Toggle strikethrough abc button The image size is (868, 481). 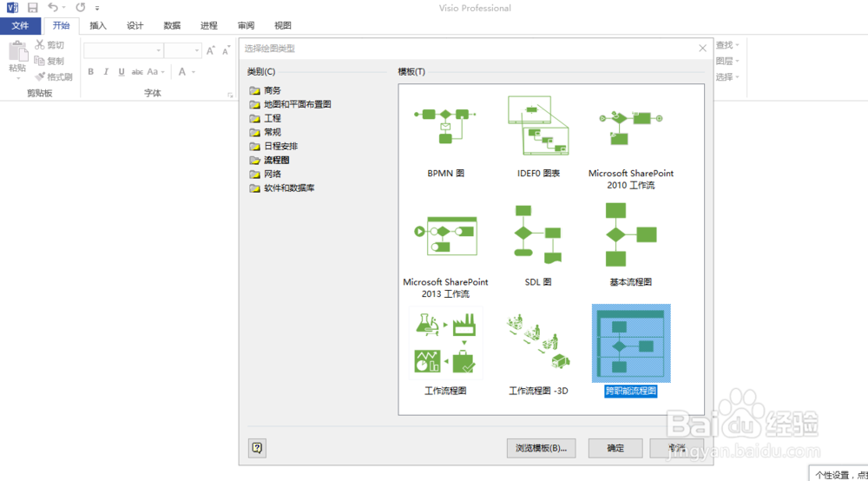point(137,71)
